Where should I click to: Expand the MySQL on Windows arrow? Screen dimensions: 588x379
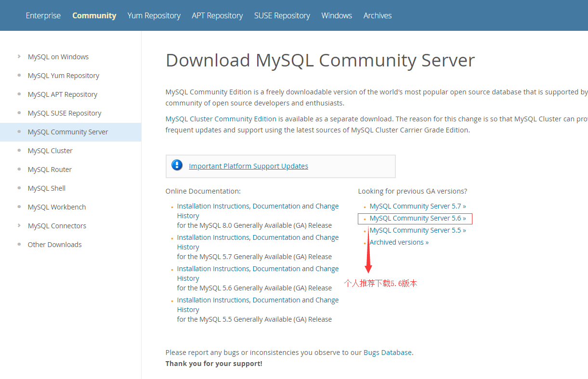(x=19, y=56)
